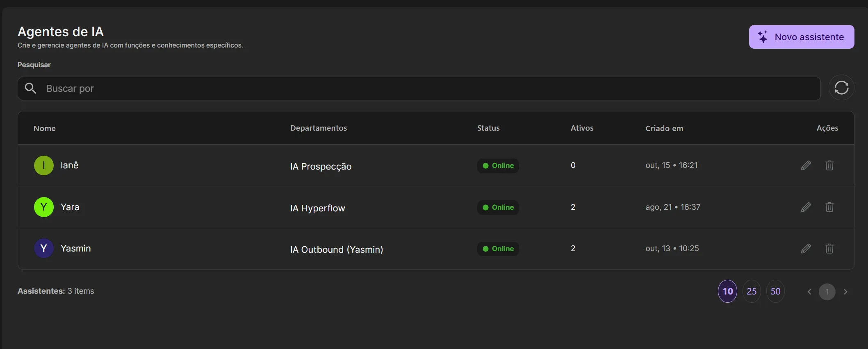Show 50 items per page
This screenshot has height=349, width=868.
click(775, 291)
